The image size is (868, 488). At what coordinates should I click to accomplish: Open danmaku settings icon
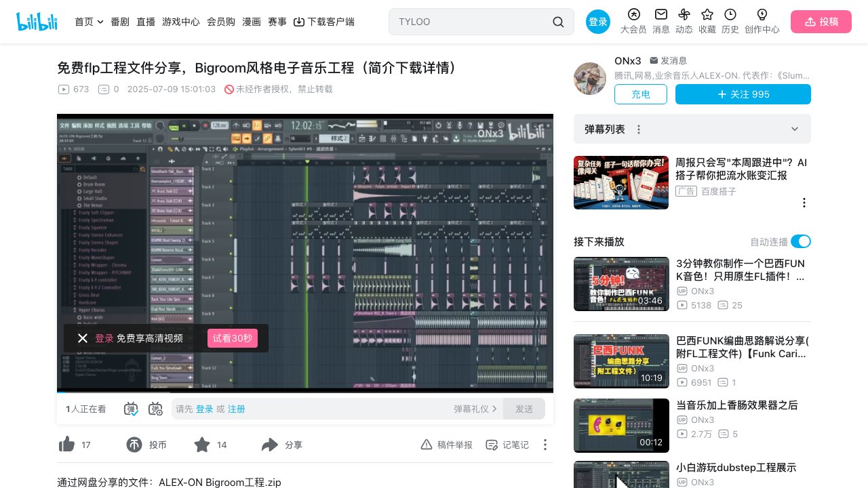[x=155, y=409]
